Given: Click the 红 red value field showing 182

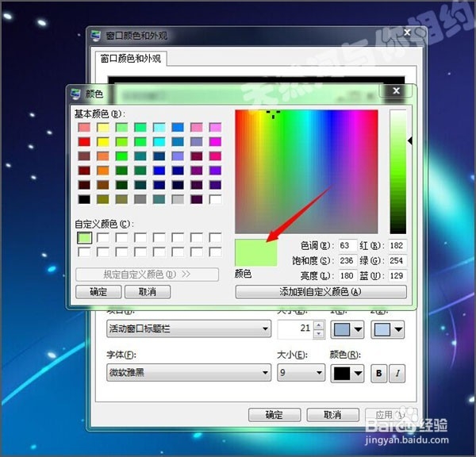Looking at the screenshot, I should (397, 245).
